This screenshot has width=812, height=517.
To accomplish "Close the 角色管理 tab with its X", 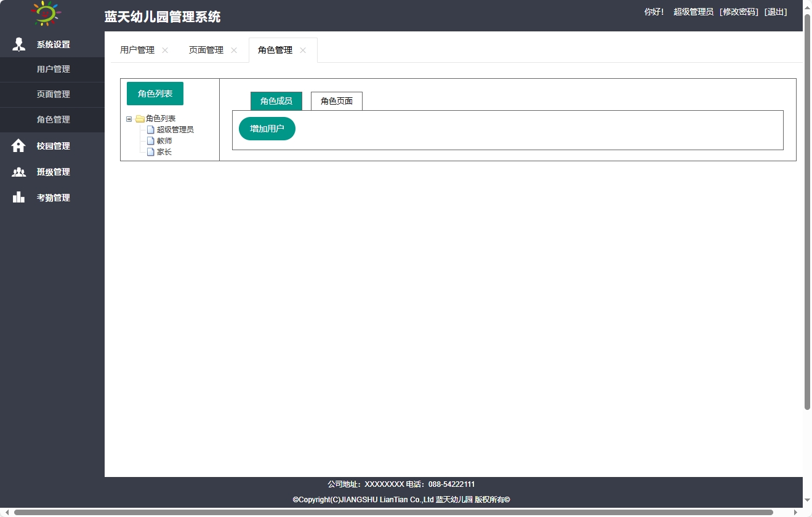I will 302,50.
